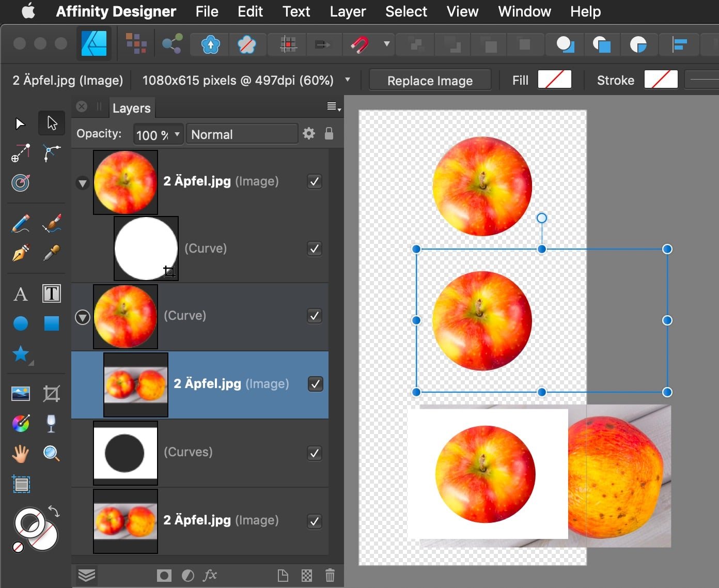Collapse the top 2 Äpfel.jpg layer group

(83, 183)
